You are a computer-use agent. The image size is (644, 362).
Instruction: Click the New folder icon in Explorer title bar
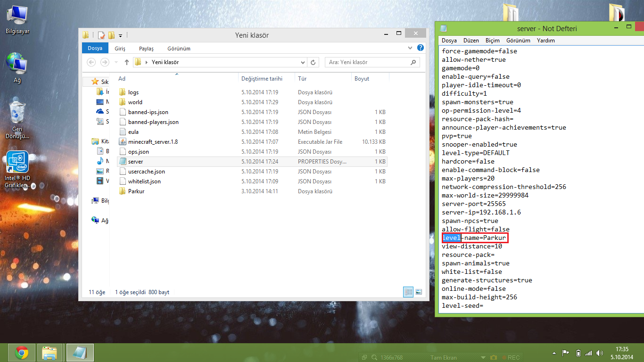click(112, 35)
